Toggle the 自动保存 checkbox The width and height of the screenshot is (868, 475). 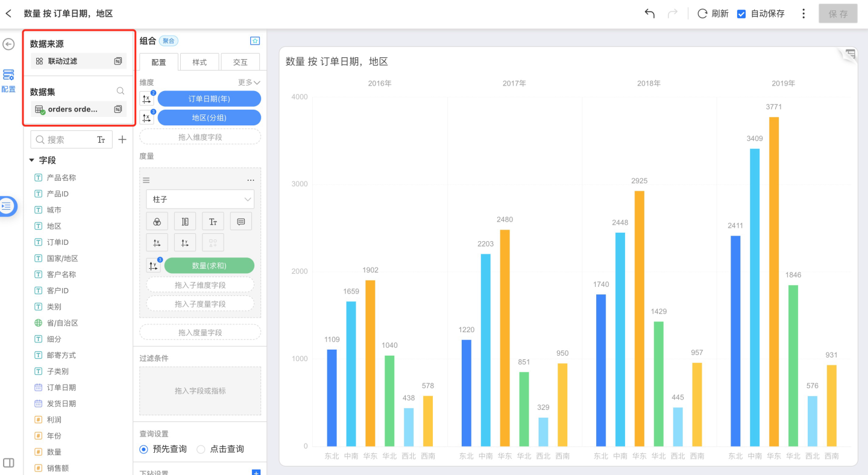(x=741, y=14)
